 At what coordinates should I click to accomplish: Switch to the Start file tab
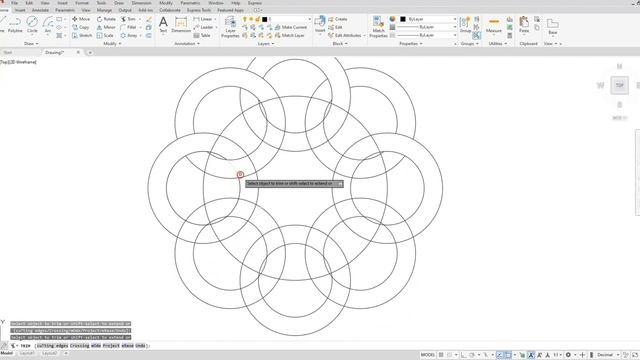click(x=8, y=53)
